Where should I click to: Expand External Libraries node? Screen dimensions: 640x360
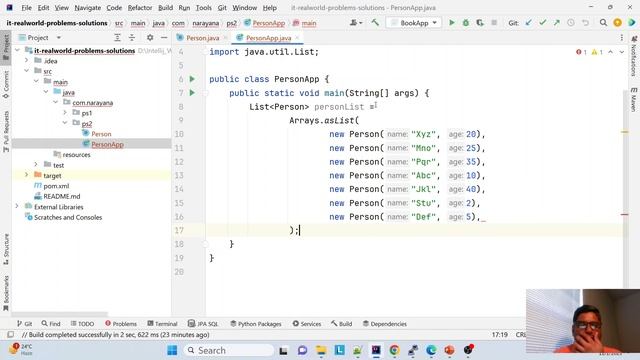click(18, 207)
